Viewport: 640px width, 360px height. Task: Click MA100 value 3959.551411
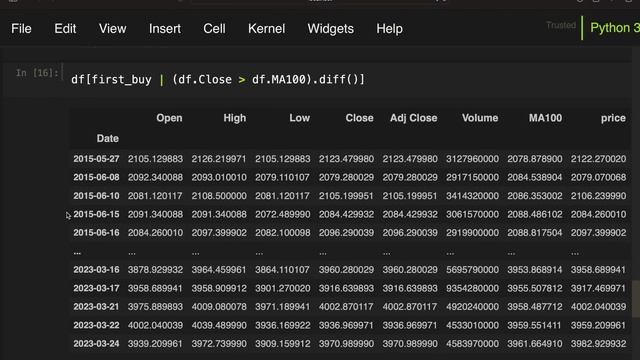[535, 325]
